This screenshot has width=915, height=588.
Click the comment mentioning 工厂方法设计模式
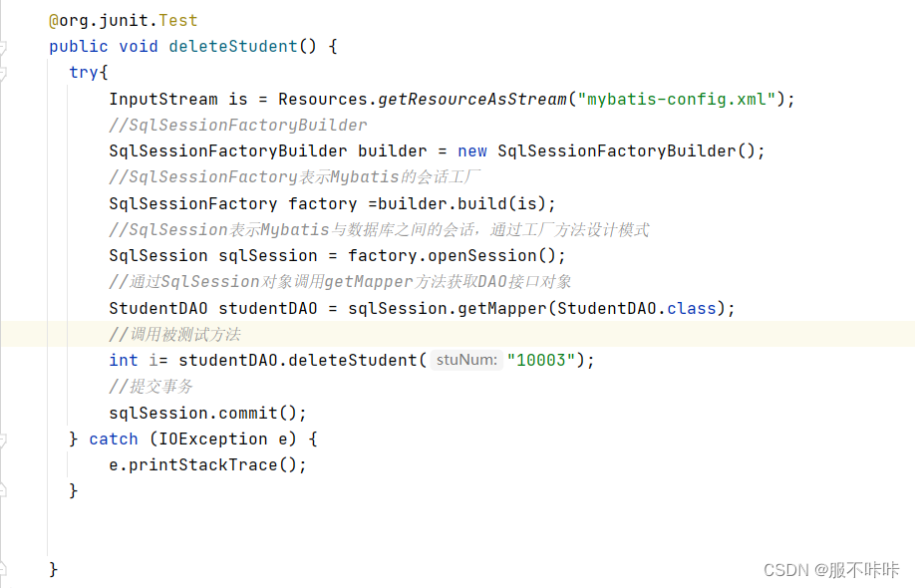coord(379,230)
